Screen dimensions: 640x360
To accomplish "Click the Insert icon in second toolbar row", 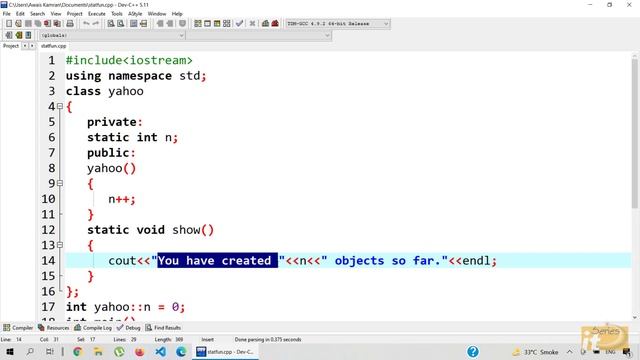I will click(9, 35).
